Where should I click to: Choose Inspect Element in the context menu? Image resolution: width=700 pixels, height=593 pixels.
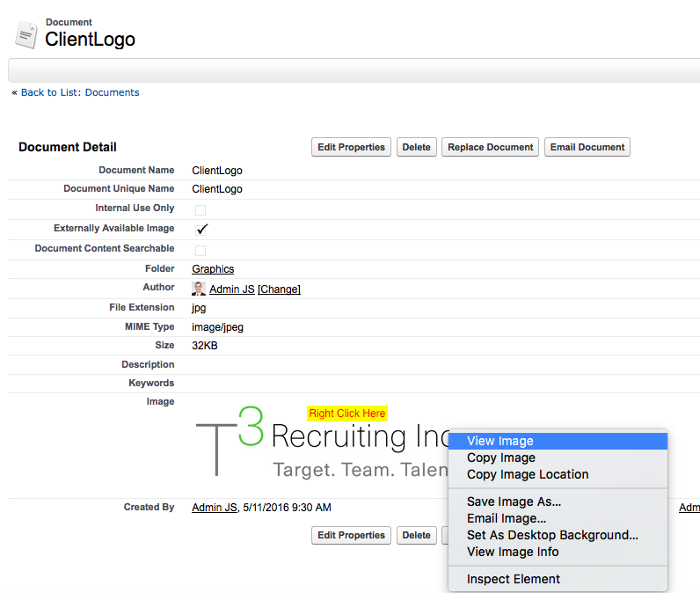tap(558, 579)
